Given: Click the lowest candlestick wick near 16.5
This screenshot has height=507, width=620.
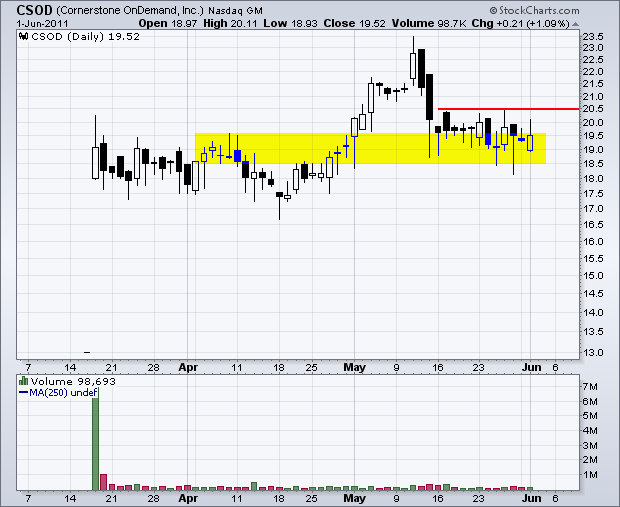Looking at the screenshot, I should 280,206.
